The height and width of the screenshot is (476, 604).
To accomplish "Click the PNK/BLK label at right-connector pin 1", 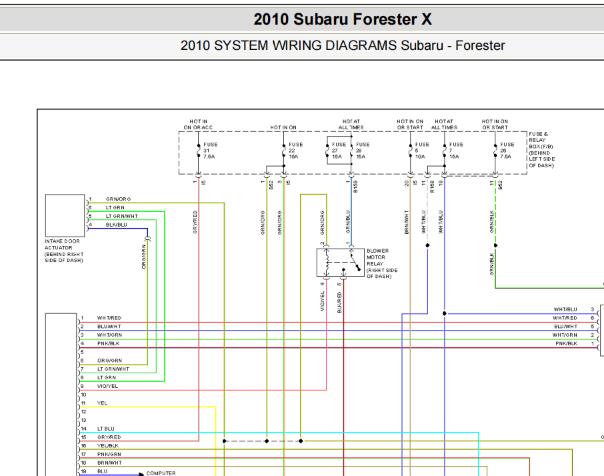I will tap(566, 344).
